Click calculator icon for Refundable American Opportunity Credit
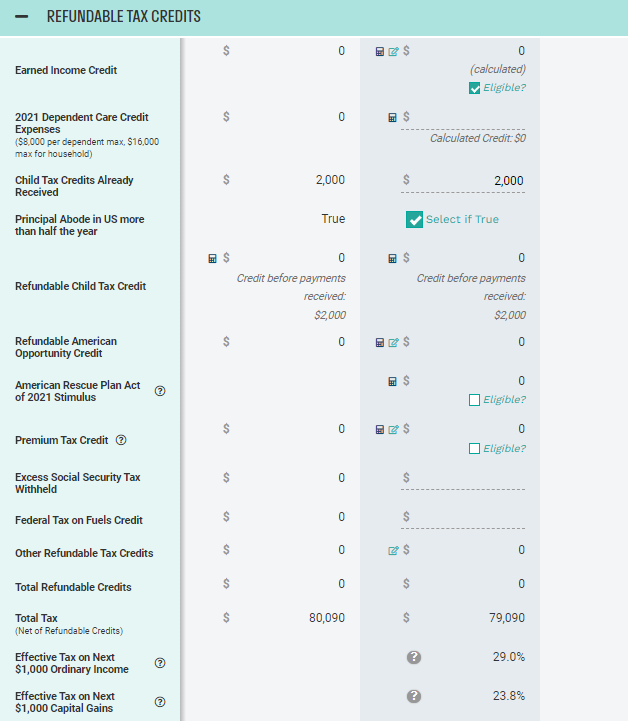 380,343
